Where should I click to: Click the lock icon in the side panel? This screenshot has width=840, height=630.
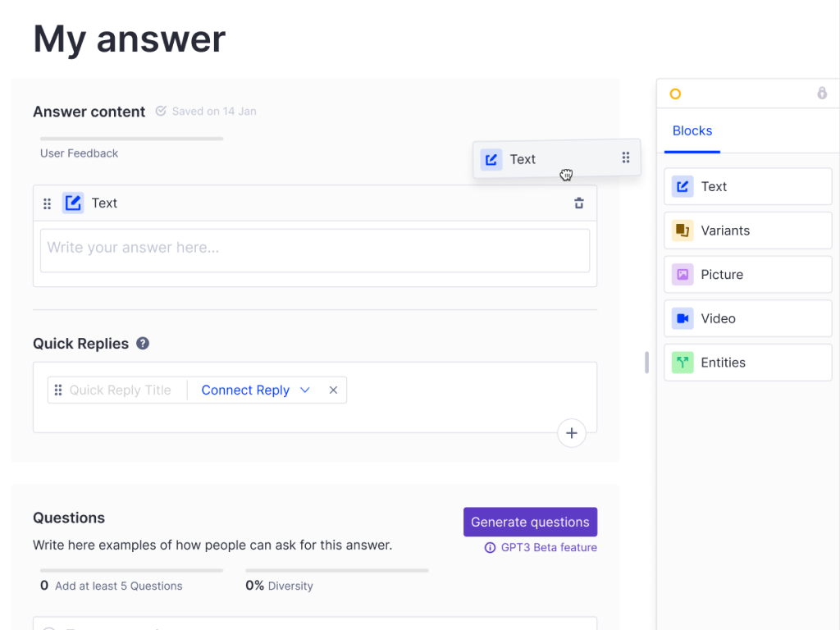[822, 94]
